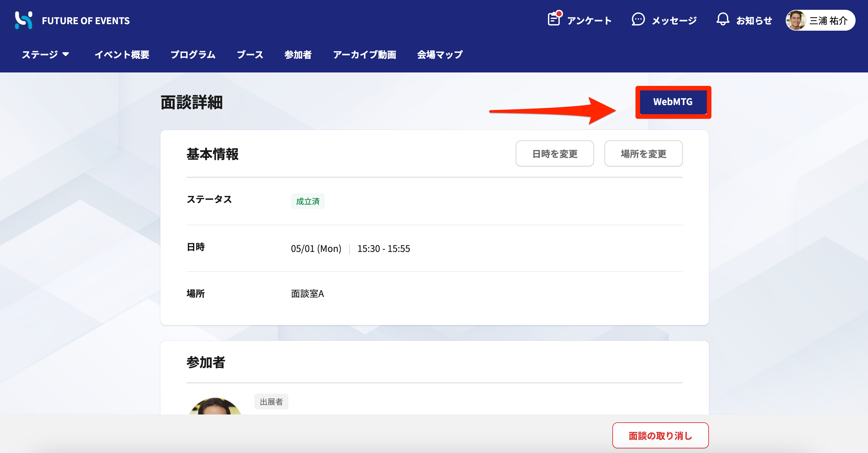
Task: Click the Future of Events logo icon
Action: 24,20
